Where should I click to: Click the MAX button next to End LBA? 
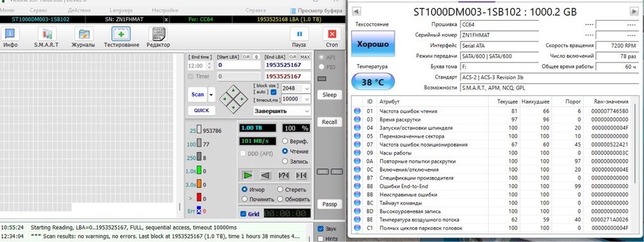[305, 57]
